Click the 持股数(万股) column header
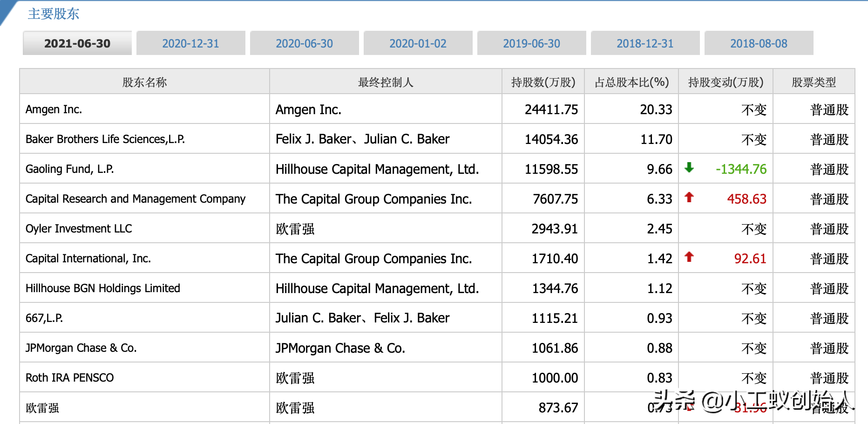The width and height of the screenshot is (868, 424). (x=543, y=82)
